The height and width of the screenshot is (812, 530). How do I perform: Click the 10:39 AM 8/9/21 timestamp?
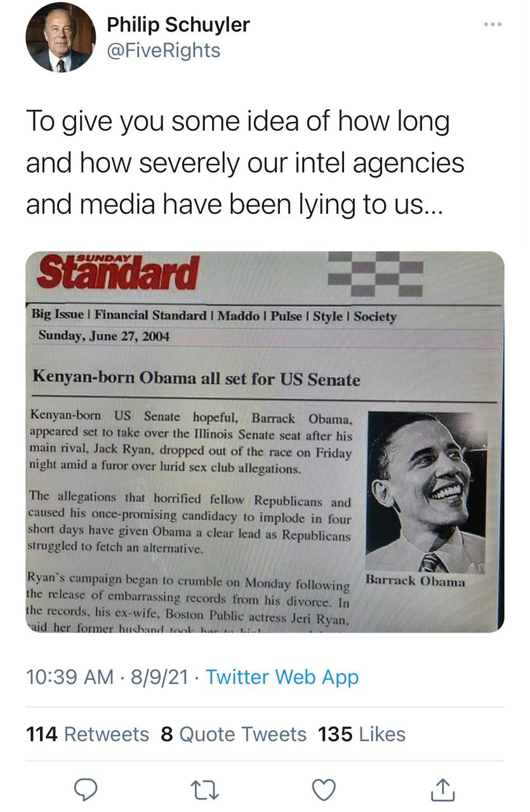107,677
